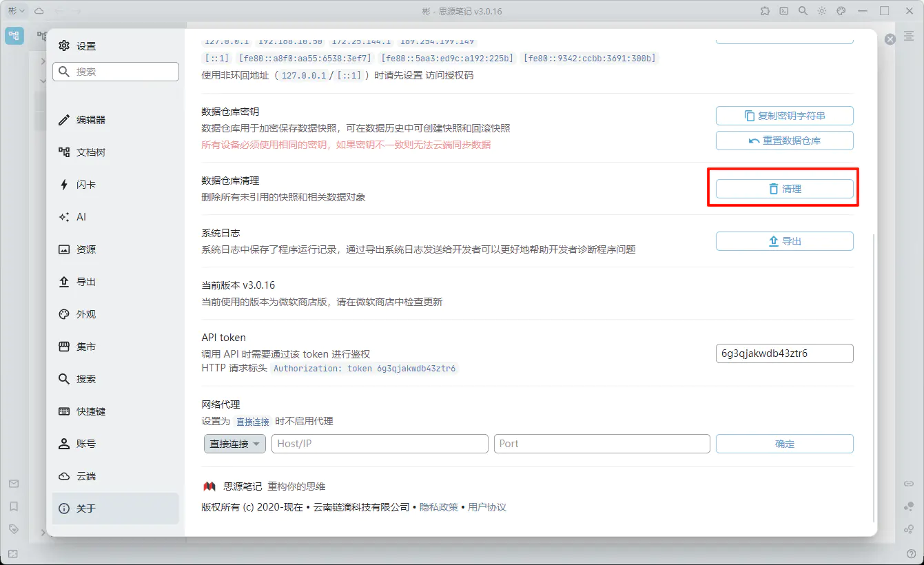Click the 当前版本 v3.0.16 text
This screenshot has height=565, width=924.
pyautogui.click(x=238, y=285)
